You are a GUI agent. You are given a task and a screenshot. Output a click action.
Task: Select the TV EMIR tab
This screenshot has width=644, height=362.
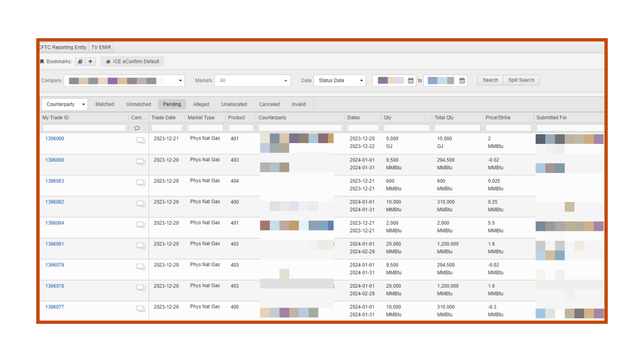point(101,47)
